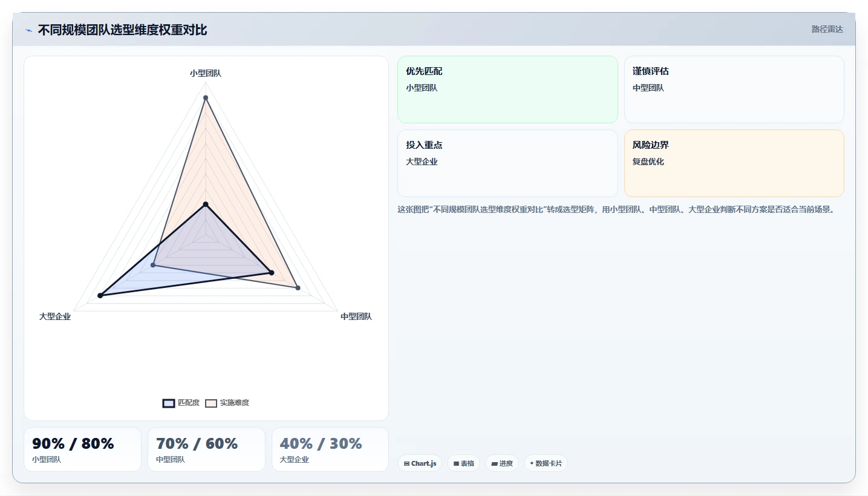The width and height of the screenshot is (868, 496).
Task: Open the Chart.js chip
Action: coord(420,463)
